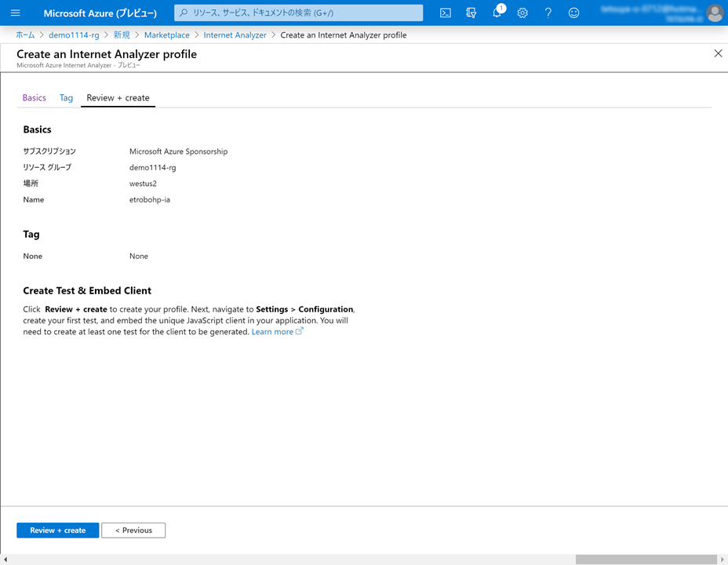
Task: Open Marketplace breadcrumb link
Action: coord(166,35)
